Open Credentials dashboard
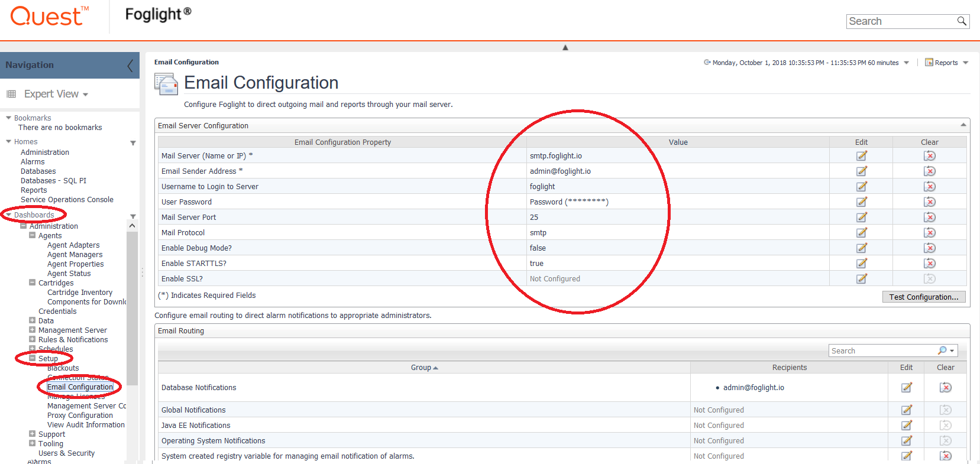Viewport: 980px width, 464px height. click(x=57, y=311)
